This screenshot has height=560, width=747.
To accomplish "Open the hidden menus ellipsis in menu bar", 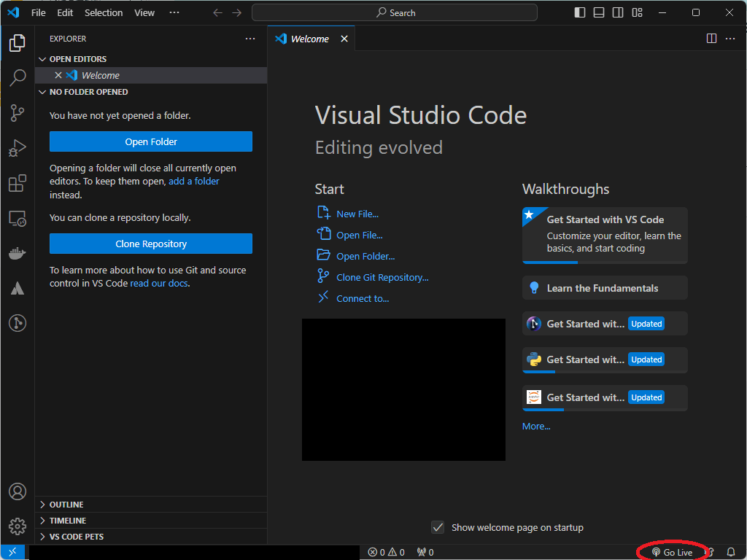I will click(x=174, y=12).
